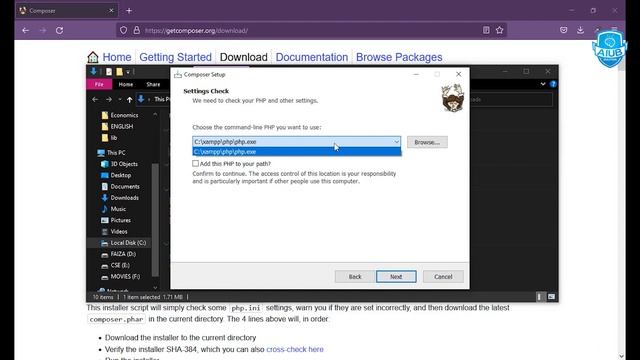This screenshot has height=360, width=640.
Task: Toggle reader view icon in address bar
Action: [x=486, y=30]
